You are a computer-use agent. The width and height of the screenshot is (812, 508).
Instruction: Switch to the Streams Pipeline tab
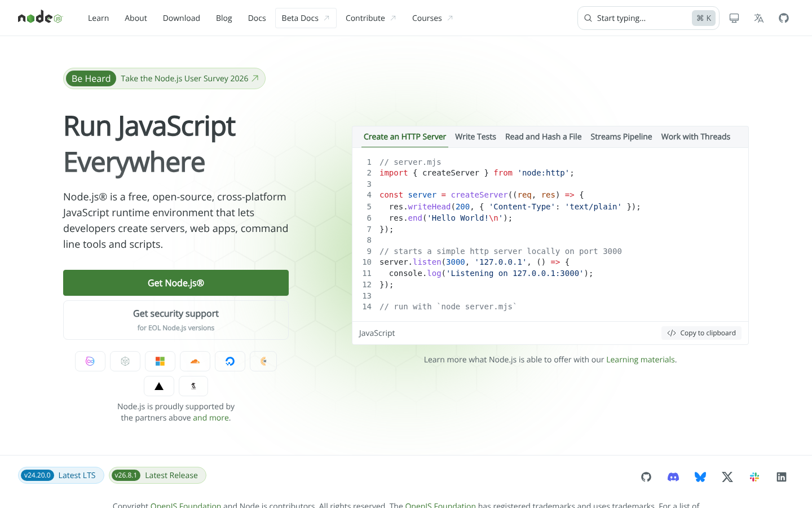pyautogui.click(x=621, y=137)
